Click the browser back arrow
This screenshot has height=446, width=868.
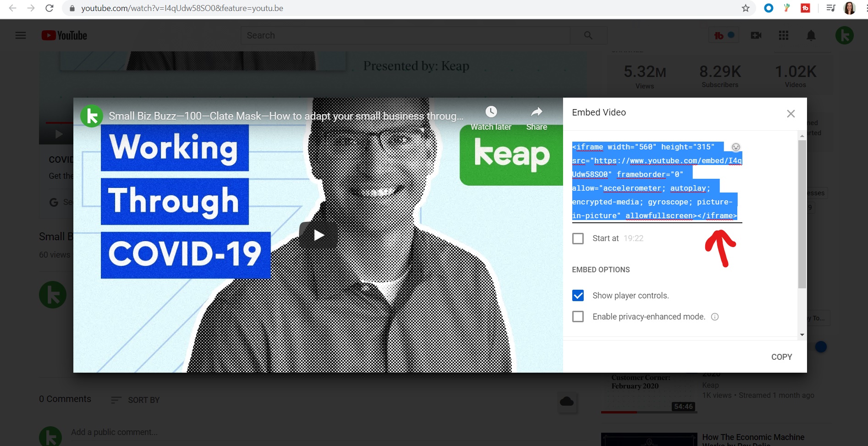13,8
